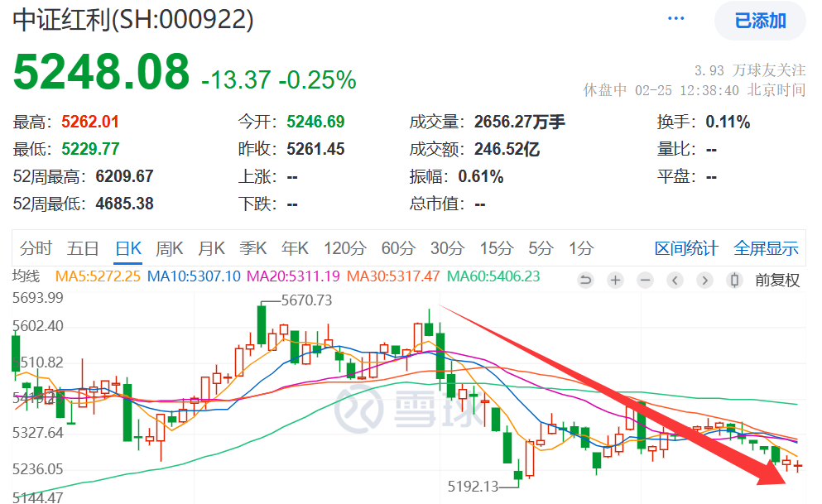Open the 前复权 adjustment dropdown

pos(777,281)
